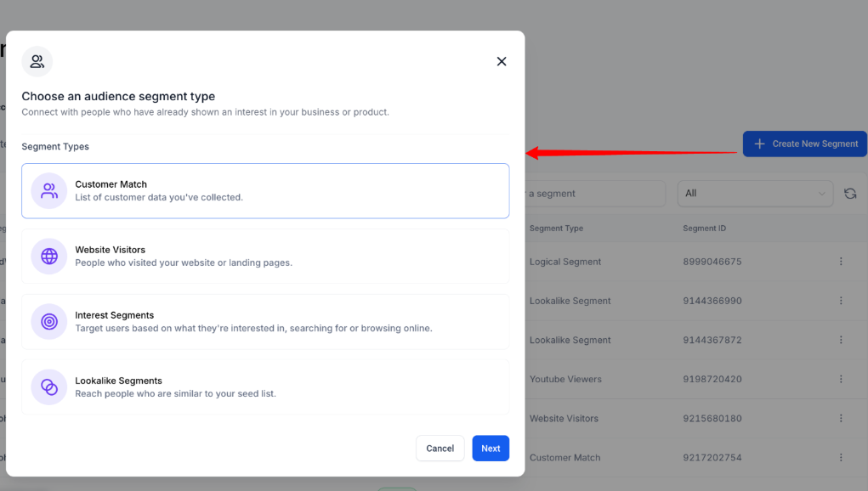Open row menu for segment 9215680180
This screenshot has height=491, width=868.
pyautogui.click(x=841, y=418)
